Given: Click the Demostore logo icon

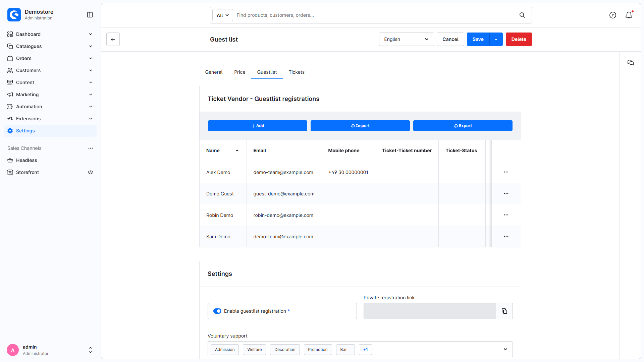Looking at the screenshot, I should coord(14,15).
